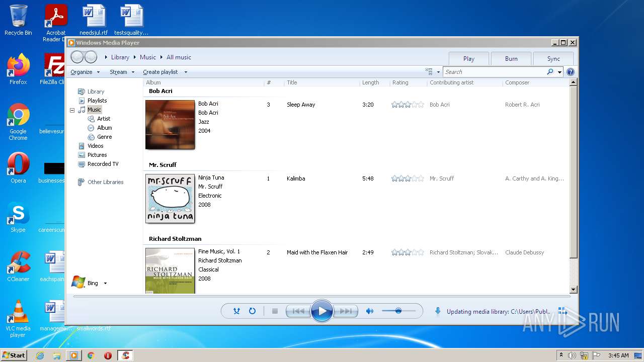This screenshot has height=362, width=644.
Task: Focus the Search box
Action: (x=494, y=72)
